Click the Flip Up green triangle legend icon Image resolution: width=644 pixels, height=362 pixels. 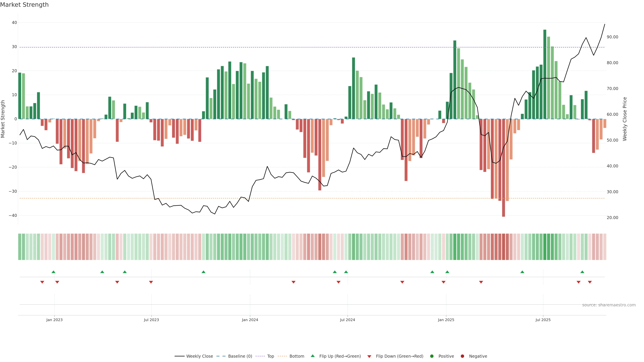tap(312, 356)
